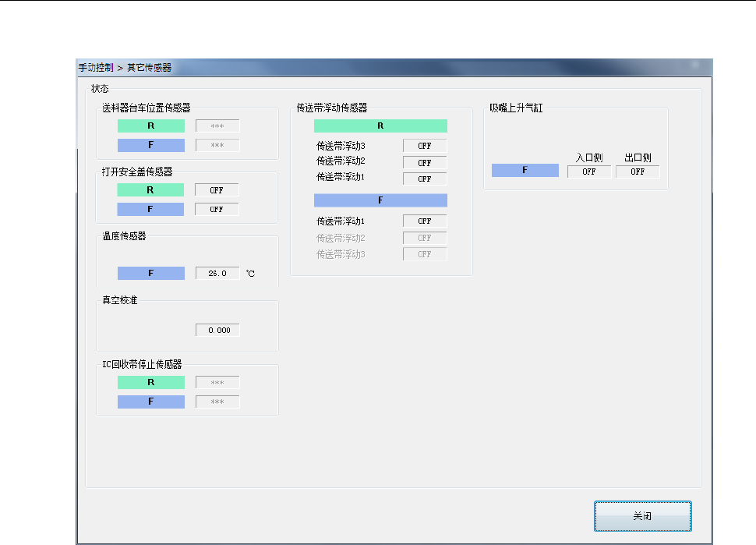Click greyed F side 传送带浮动3 label

point(341,255)
